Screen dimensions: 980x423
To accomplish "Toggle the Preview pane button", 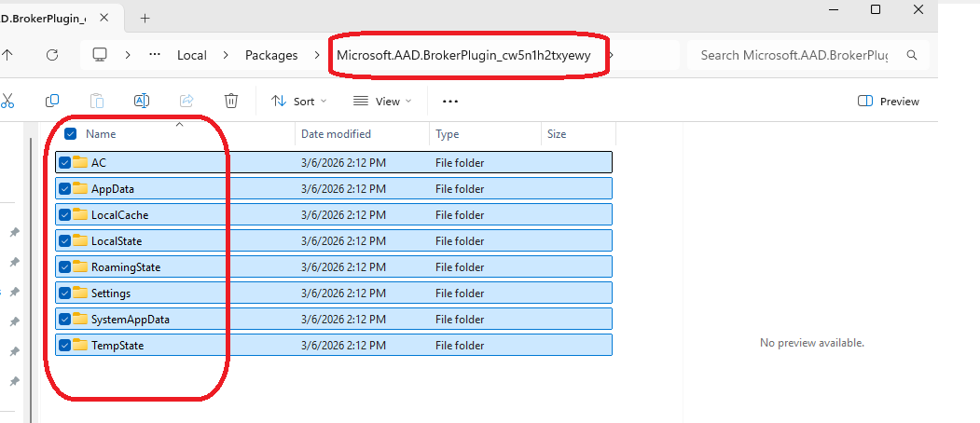I will tap(889, 102).
